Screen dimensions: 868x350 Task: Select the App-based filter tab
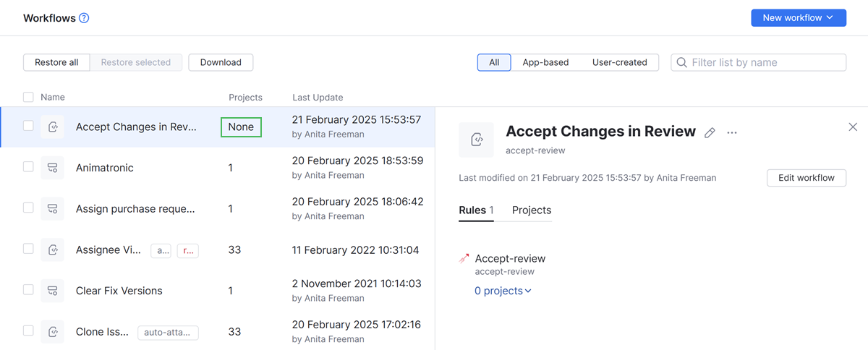[545, 63]
